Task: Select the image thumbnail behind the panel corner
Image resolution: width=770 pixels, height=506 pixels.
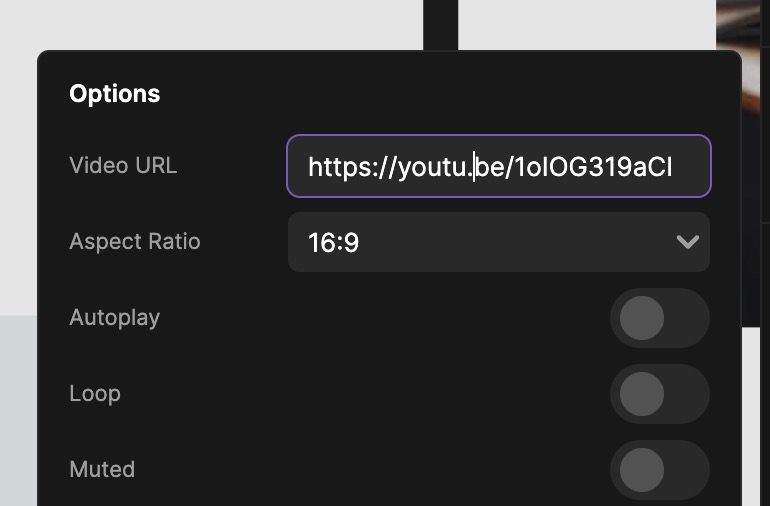Action: click(743, 25)
